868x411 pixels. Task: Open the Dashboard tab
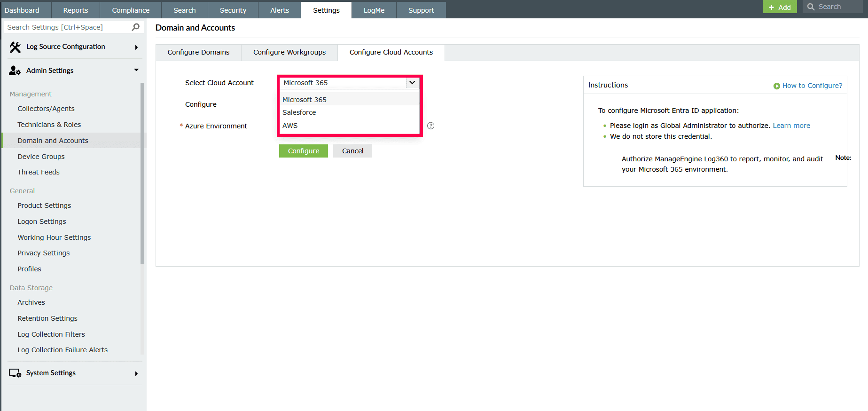click(x=25, y=10)
